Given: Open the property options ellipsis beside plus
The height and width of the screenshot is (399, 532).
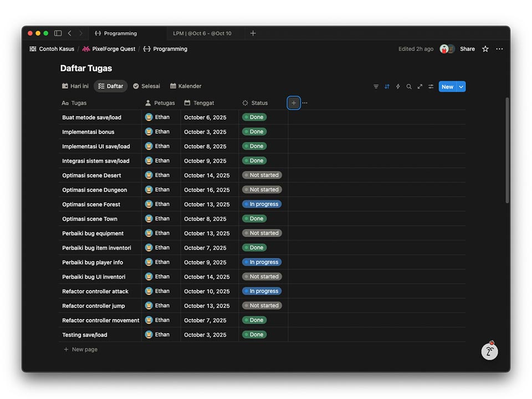Looking at the screenshot, I should (x=305, y=103).
